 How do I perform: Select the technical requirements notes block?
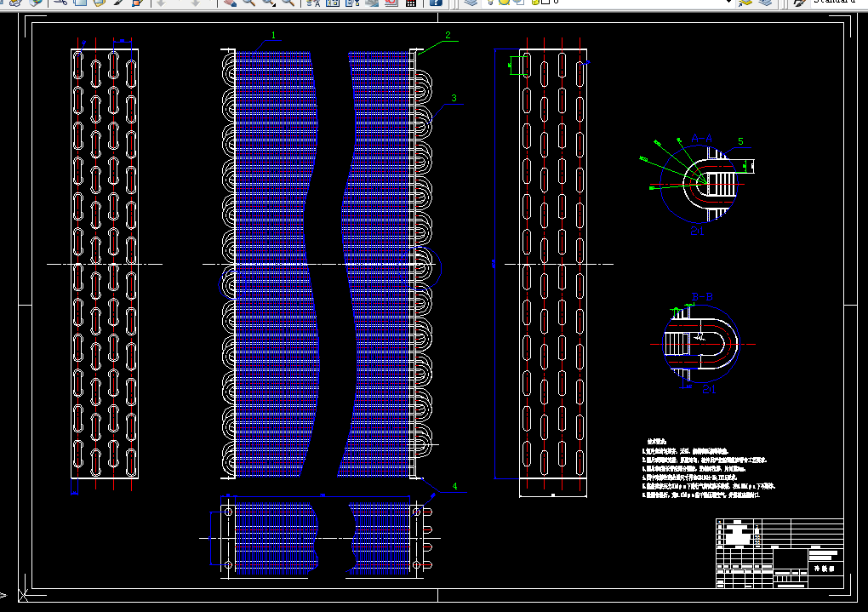(x=709, y=468)
